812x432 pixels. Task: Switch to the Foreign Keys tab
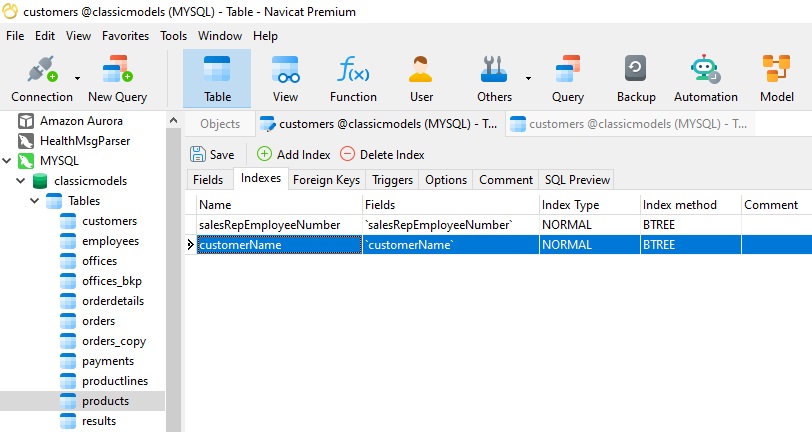(x=326, y=180)
